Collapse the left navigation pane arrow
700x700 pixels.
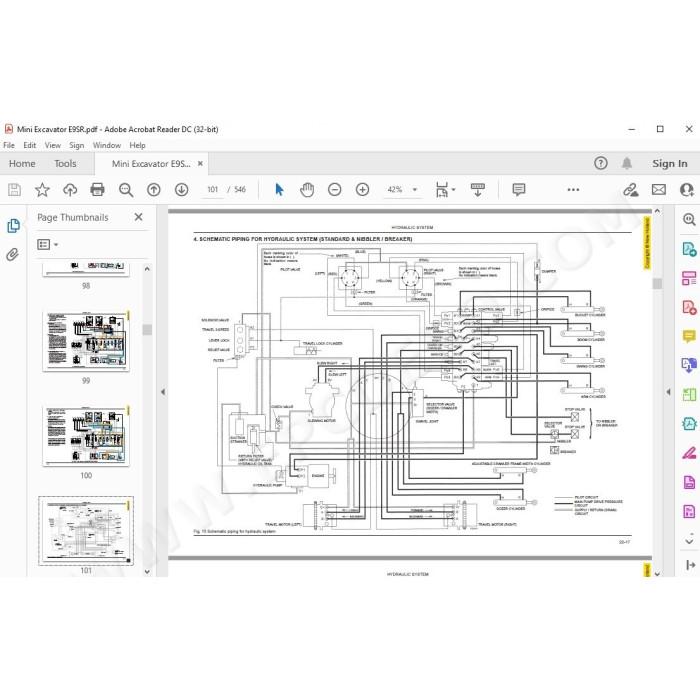click(163, 392)
